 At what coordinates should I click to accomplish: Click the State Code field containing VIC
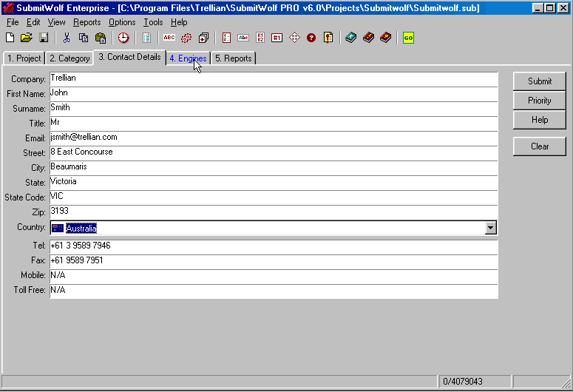274,197
